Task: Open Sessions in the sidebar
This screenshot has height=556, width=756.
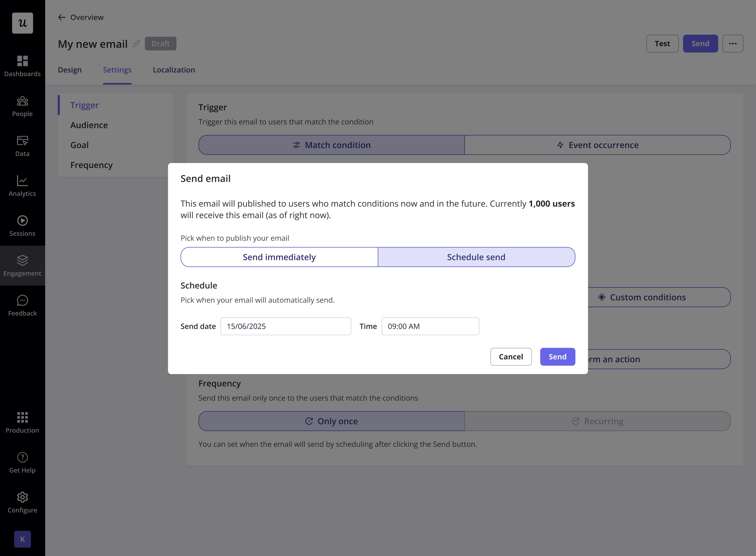Action: pos(23,226)
